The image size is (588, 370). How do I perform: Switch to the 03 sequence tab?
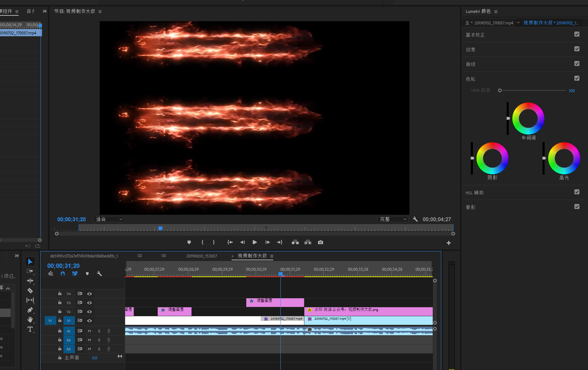tap(164, 256)
